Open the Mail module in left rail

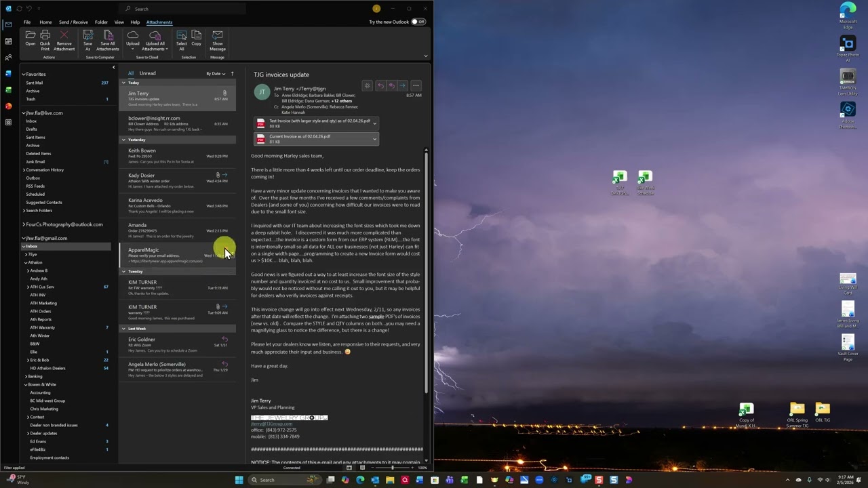pos(8,25)
